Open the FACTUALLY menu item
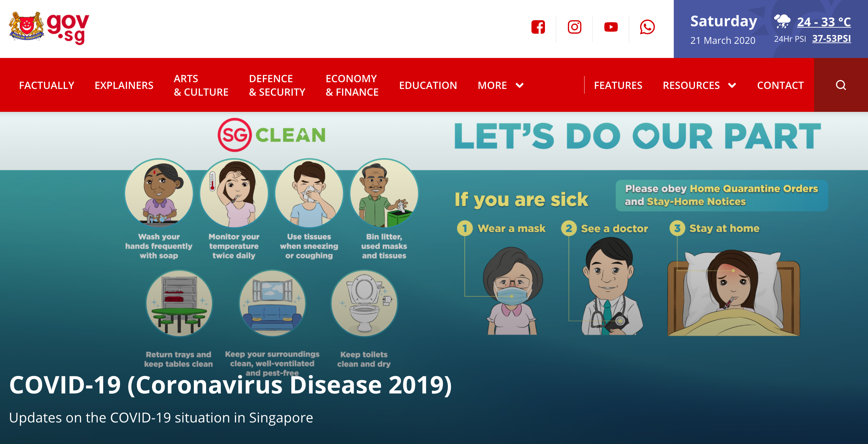Viewport: 868px width, 444px height. click(47, 85)
